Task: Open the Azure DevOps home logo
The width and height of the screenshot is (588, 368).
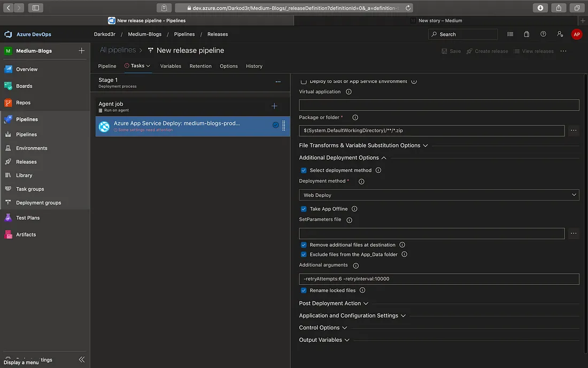Action: coord(8,34)
